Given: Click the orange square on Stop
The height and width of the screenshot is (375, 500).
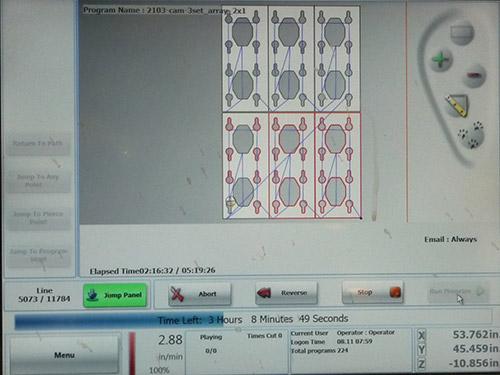Looking at the screenshot, I should tap(395, 292).
